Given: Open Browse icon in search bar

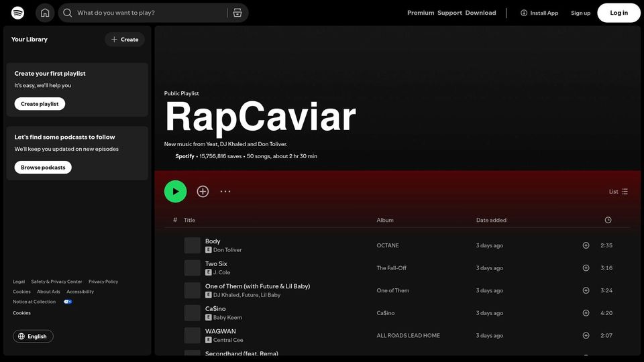Looking at the screenshot, I should 237,13.
